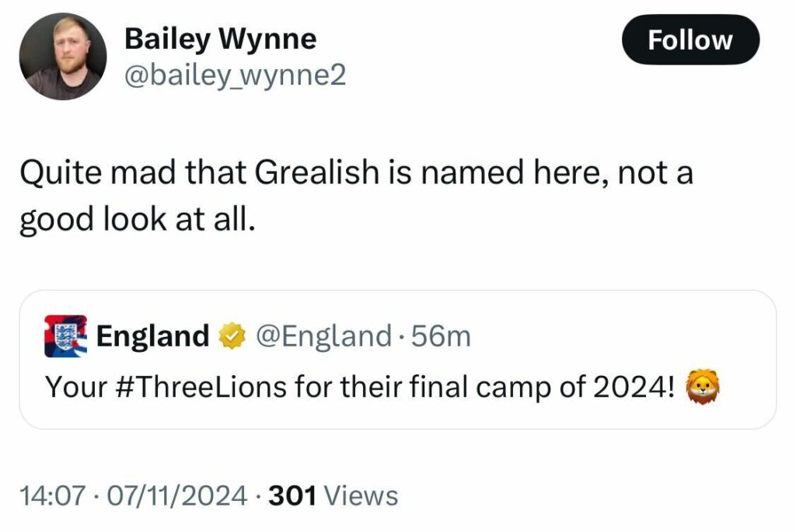The height and width of the screenshot is (532, 796).
Task: Open the @bailey_wynne2 handle
Action: coord(235,76)
